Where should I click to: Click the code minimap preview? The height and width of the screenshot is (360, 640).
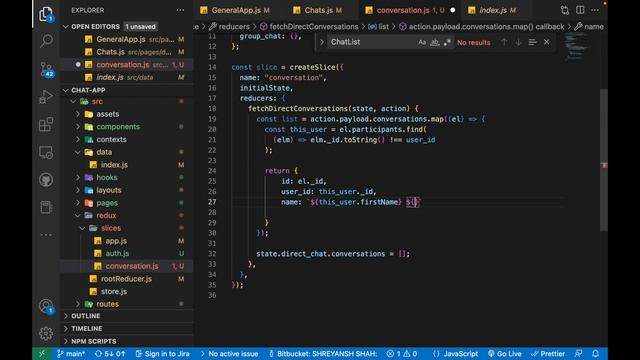578,47
